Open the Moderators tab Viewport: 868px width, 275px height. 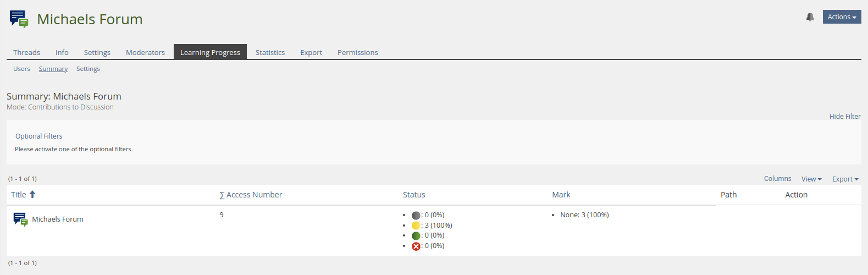145,52
